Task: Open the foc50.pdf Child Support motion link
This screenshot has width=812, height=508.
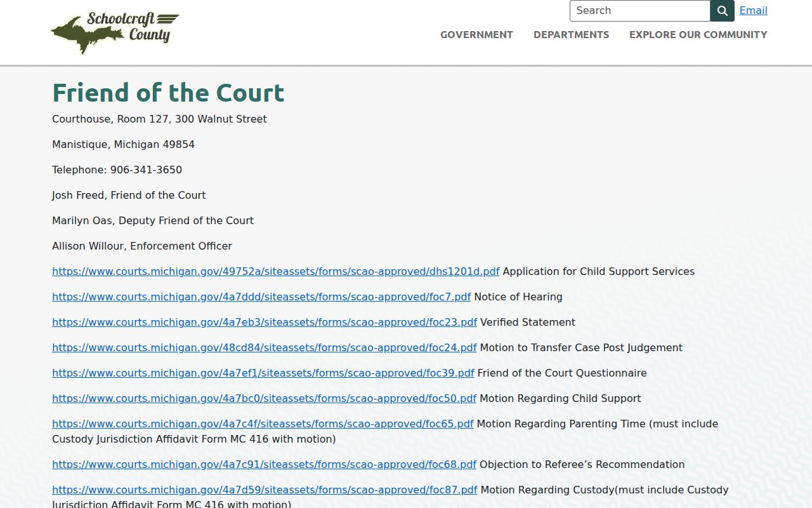Action: tap(264, 398)
